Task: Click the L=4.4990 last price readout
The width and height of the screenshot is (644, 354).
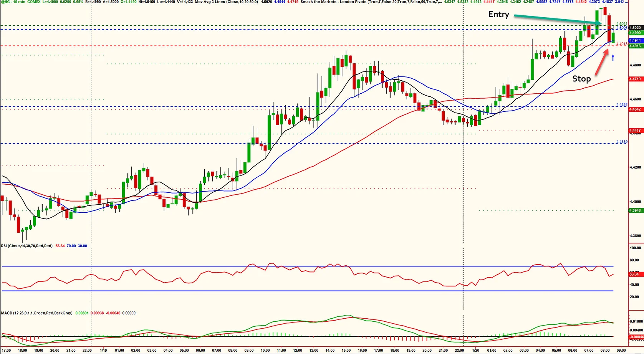Action: (x=51, y=2)
